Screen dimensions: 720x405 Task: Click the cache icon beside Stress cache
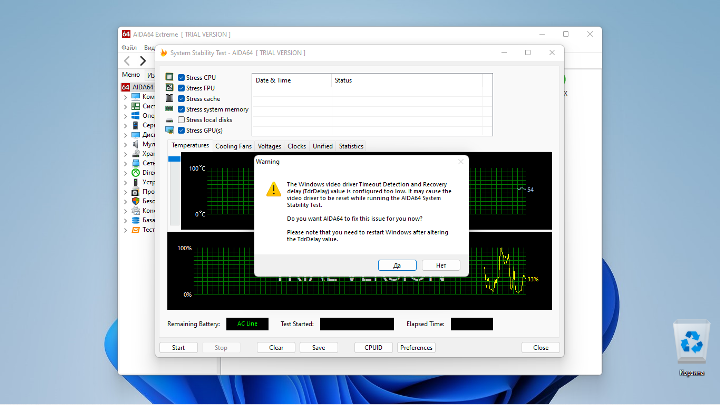pyautogui.click(x=169, y=98)
